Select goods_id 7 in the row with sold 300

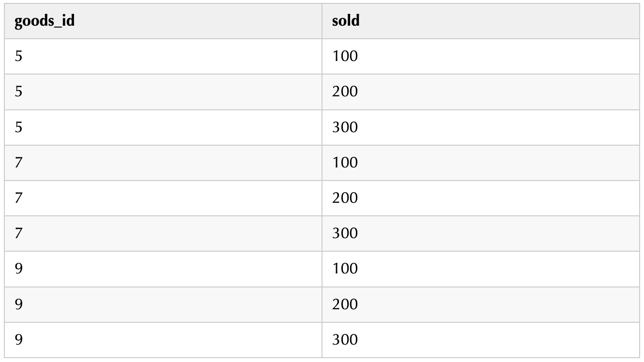(19, 233)
